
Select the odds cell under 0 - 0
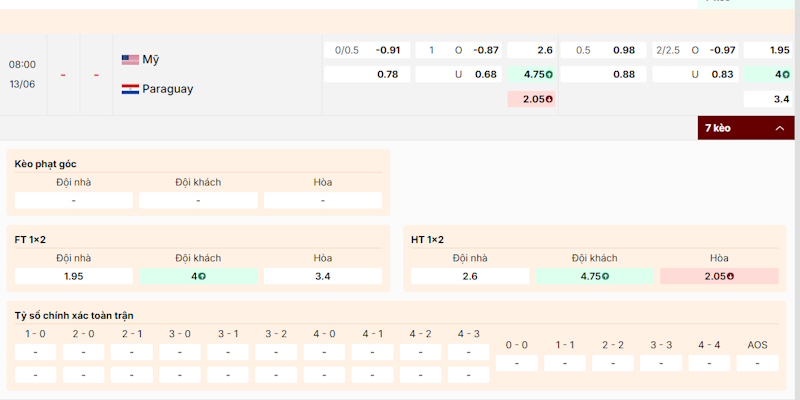pyautogui.click(x=517, y=363)
